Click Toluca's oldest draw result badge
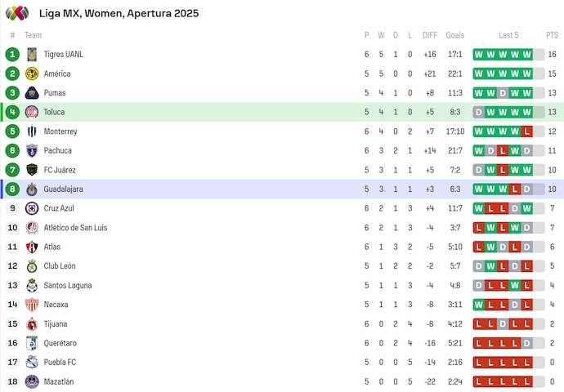The height and width of the screenshot is (392, 564). coord(479,112)
